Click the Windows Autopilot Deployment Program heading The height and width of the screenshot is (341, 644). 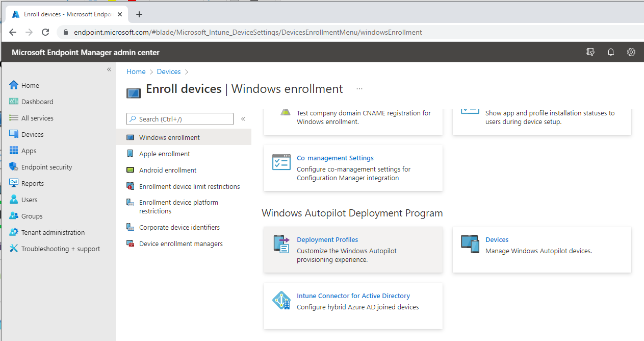[352, 213]
